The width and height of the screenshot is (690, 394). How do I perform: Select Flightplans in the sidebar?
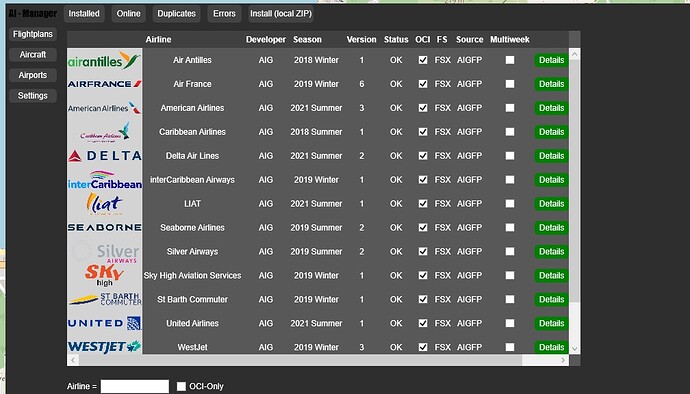click(x=33, y=34)
